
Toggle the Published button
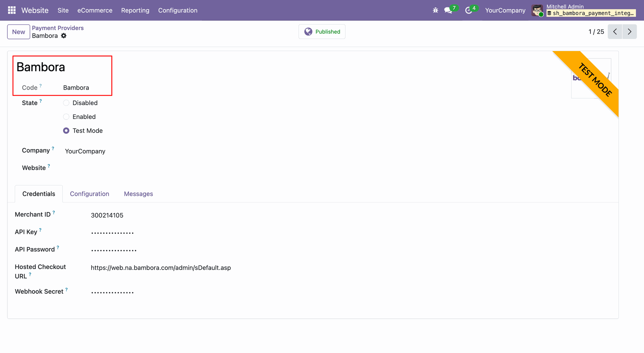(x=322, y=32)
